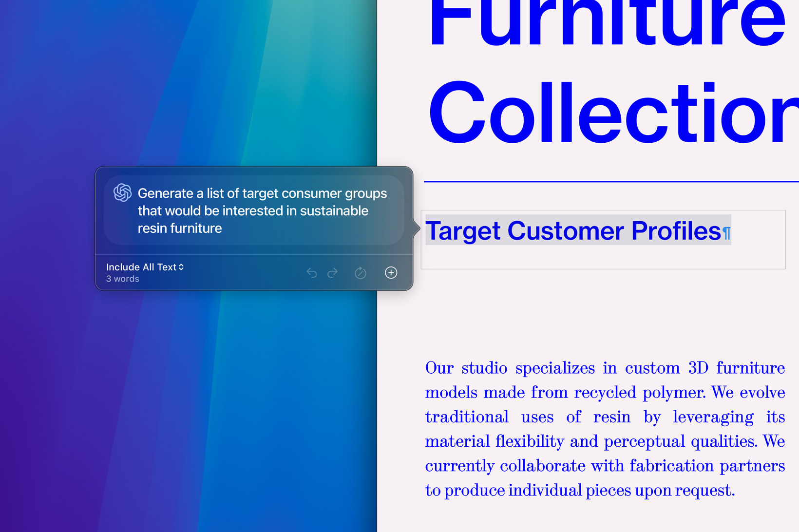Click the popover's pointer arrow tip

pos(418,228)
